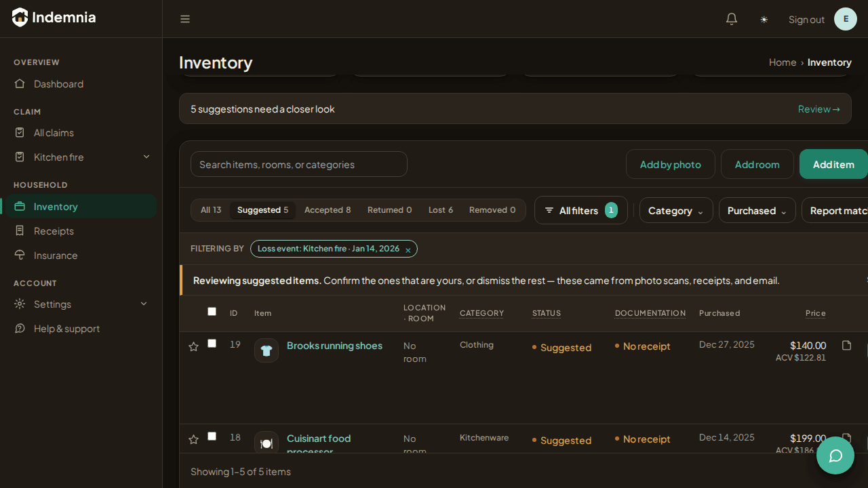Click the Dec 27, 2025 purchase date

pyautogui.click(x=727, y=344)
